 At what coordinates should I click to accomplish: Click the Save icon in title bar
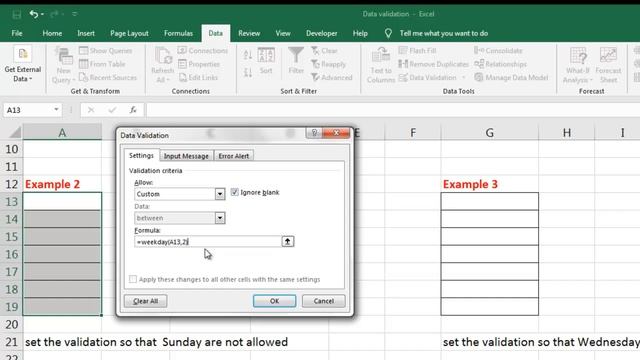click(17, 15)
